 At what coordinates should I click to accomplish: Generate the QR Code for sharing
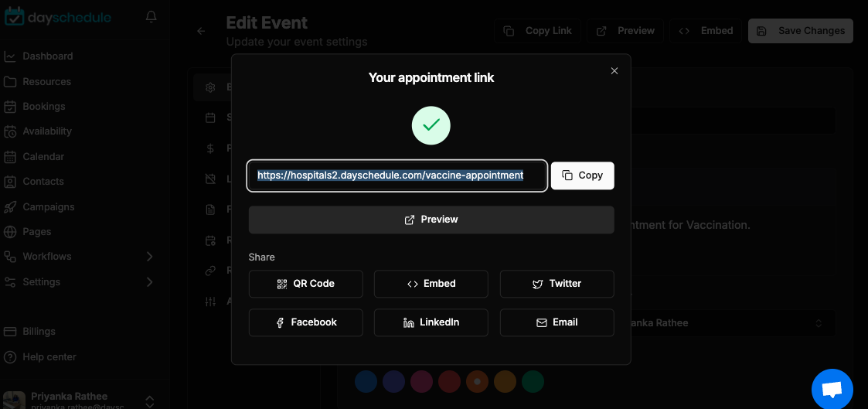coord(305,284)
